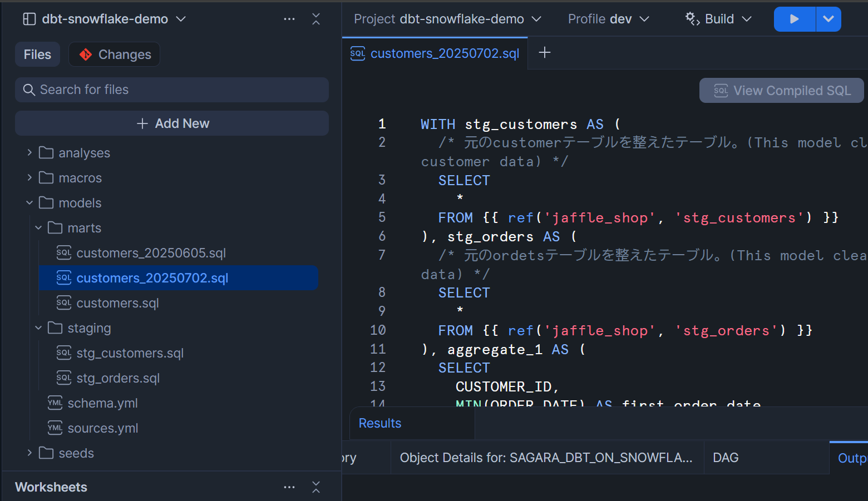Collapse the models folder
The height and width of the screenshot is (501, 868).
tap(29, 202)
